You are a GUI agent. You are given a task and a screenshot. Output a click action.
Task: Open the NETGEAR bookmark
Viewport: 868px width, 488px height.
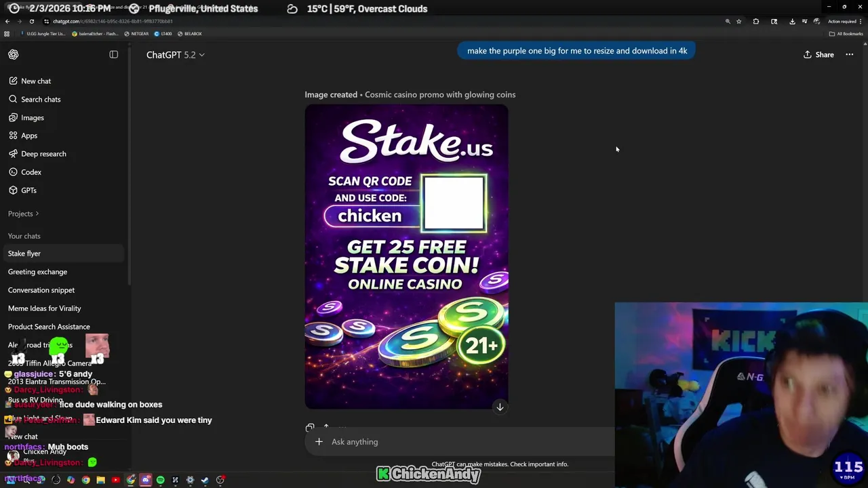click(x=136, y=33)
